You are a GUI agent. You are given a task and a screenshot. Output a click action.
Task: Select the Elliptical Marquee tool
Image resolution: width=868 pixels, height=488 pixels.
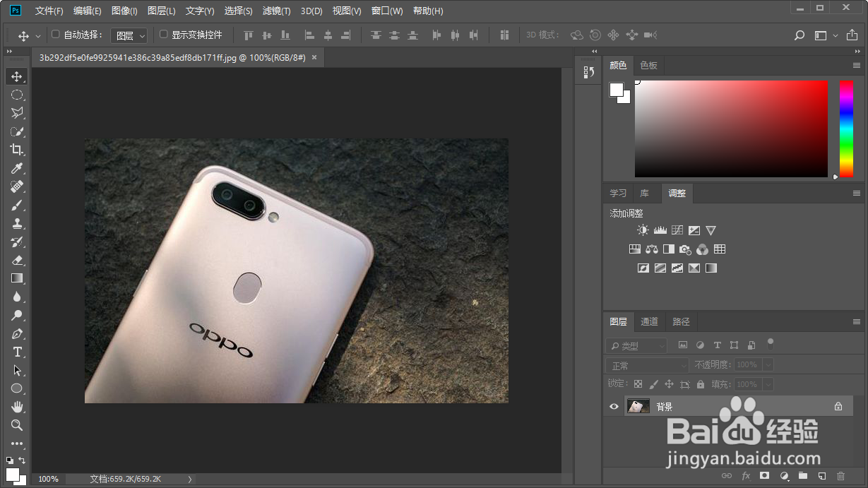click(17, 95)
